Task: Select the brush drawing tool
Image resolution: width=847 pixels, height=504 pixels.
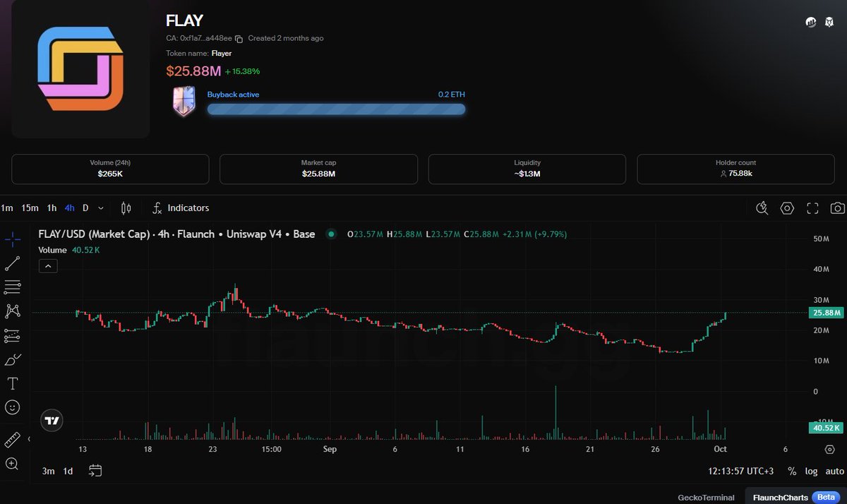Action: click(x=12, y=359)
